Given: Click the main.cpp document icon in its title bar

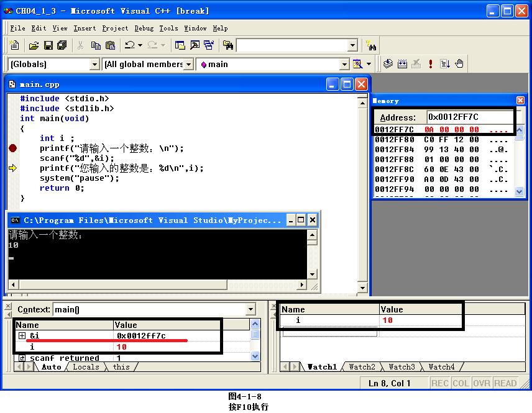Looking at the screenshot, I should click(12, 84).
